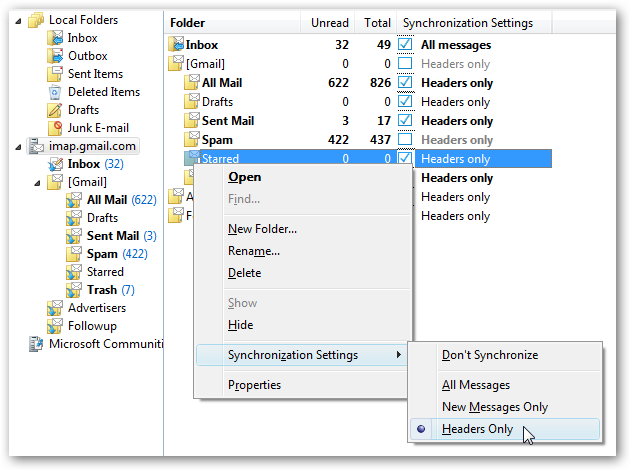Click the Trash (7) tree folder icon
630x470 pixels.
74,290
